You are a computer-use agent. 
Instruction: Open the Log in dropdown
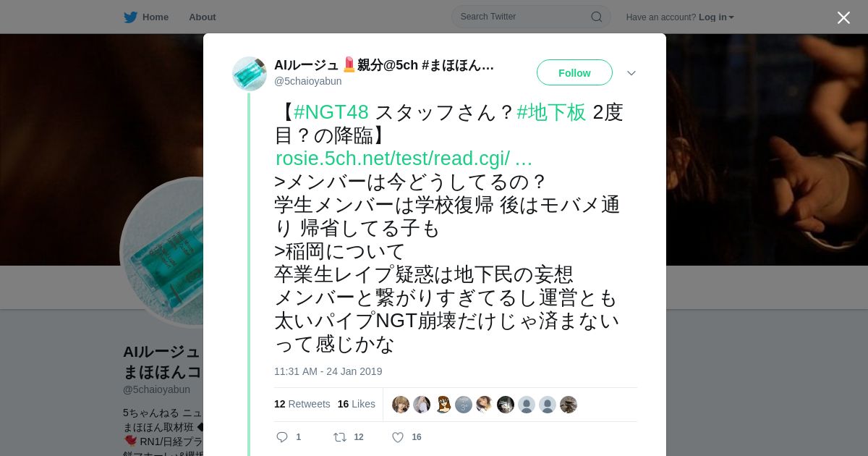716,17
